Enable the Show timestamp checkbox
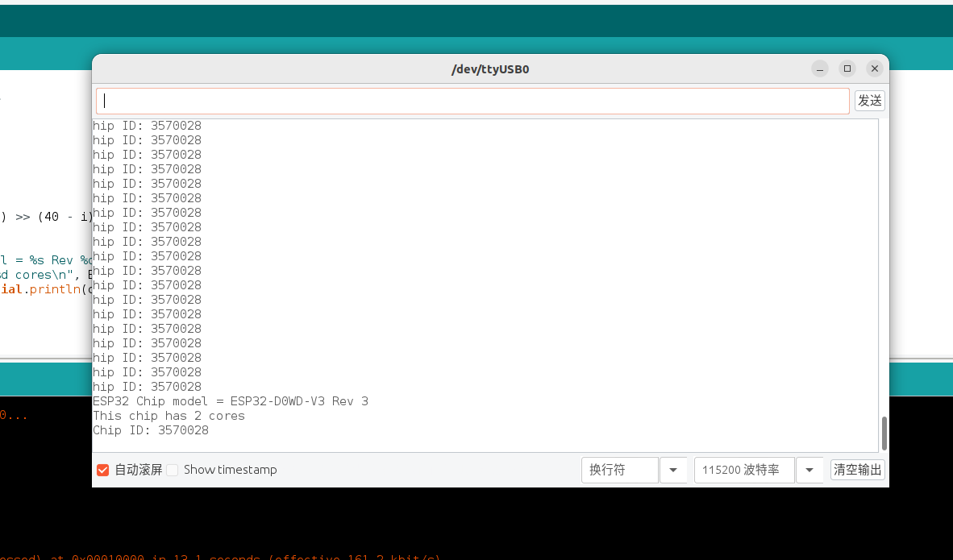This screenshot has height=560, width=953. 173,470
